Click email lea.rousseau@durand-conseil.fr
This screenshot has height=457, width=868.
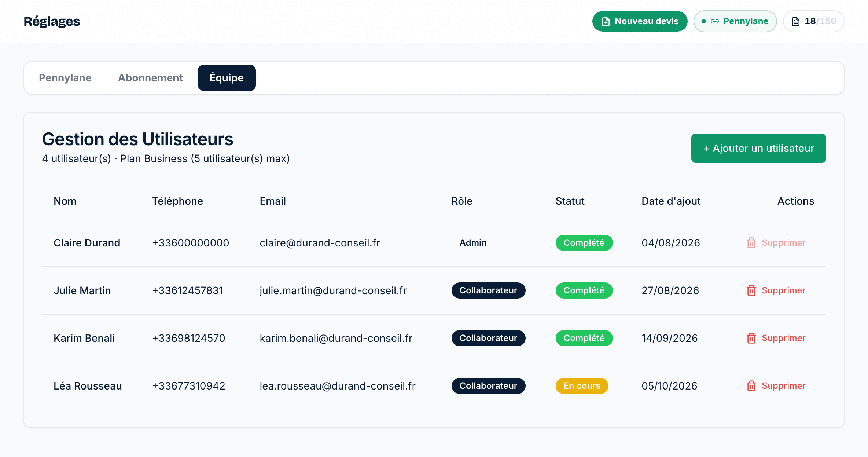[x=338, y=386]
